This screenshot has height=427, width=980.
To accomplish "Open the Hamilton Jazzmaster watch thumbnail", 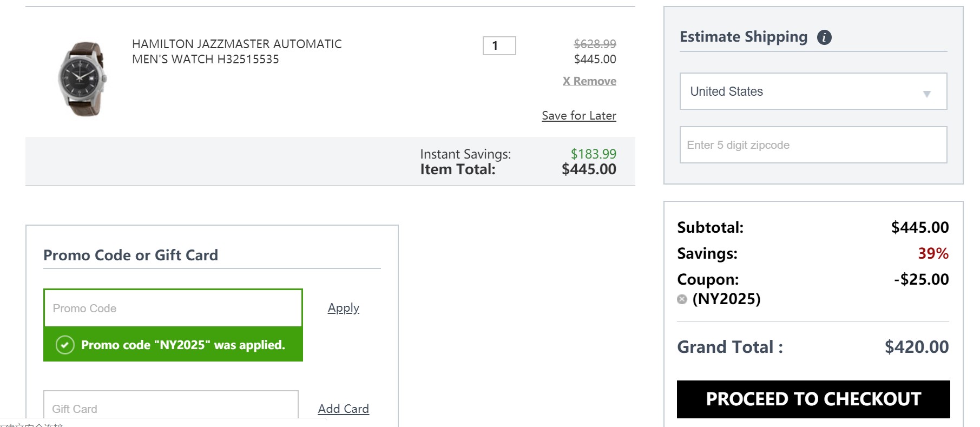I will pyautogui.click(x=82, y=78).
